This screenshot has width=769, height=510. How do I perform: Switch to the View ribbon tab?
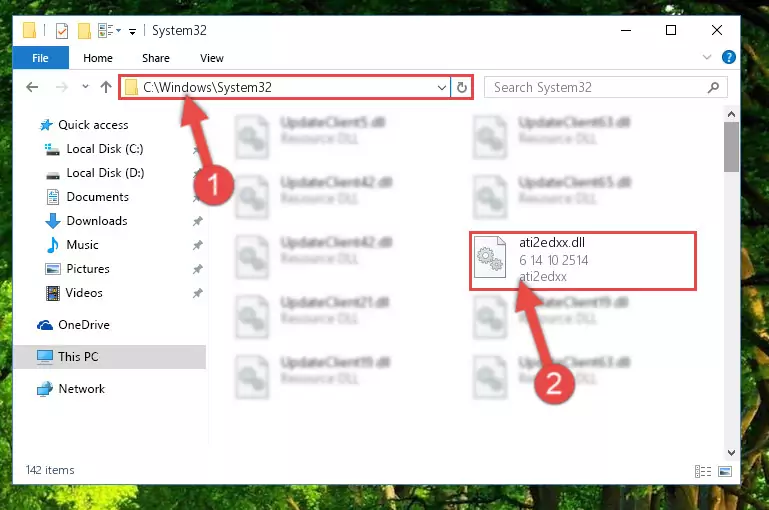[212, 58]
